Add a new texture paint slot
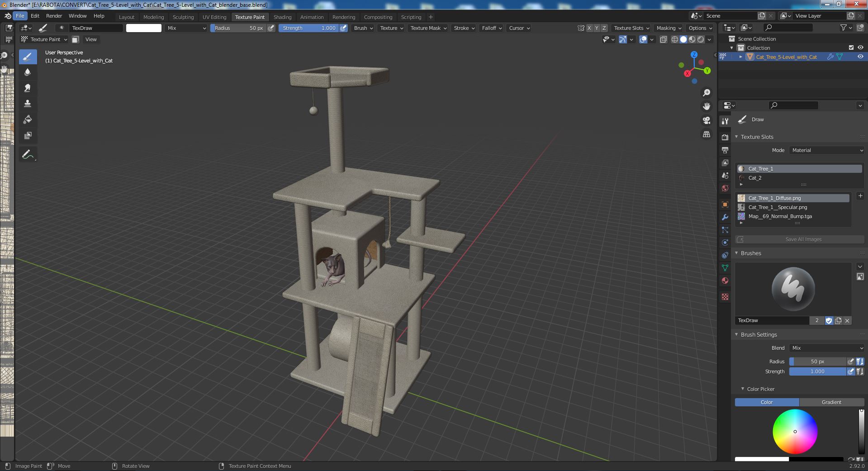868x471 pixels. pyautogui.click(x=860, y=196)
